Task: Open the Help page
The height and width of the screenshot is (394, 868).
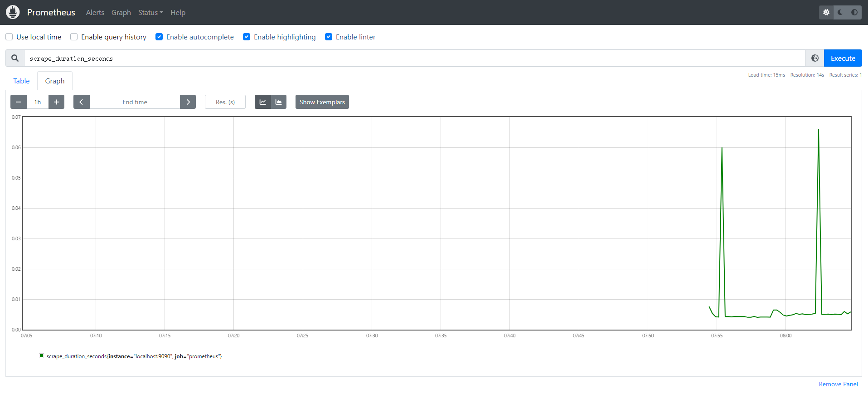Action: [178, 13]
